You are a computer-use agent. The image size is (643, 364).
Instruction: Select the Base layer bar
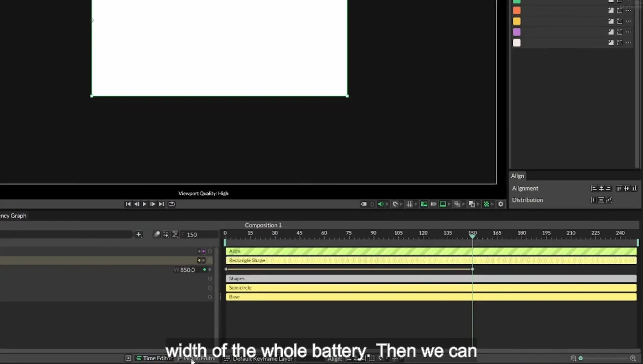point(431,297)
